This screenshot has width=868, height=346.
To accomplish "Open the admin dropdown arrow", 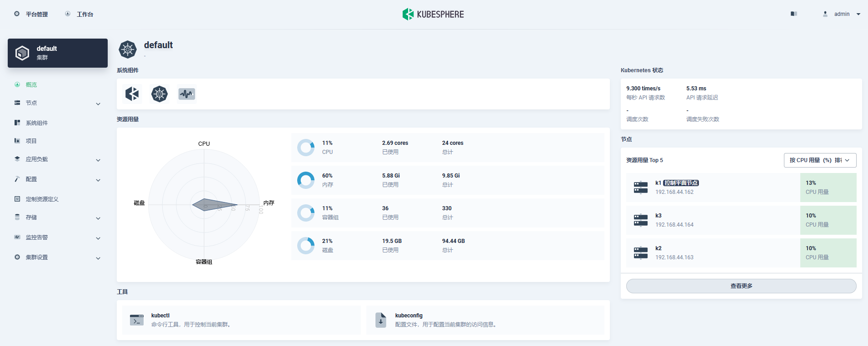I will point(858,14).
